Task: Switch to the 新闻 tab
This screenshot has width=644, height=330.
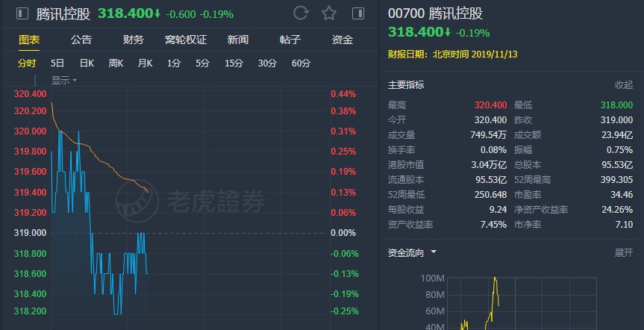Action: tap(238, 40)
